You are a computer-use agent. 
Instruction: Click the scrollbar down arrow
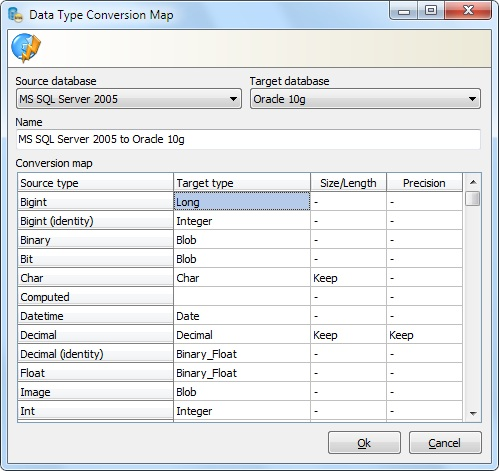pos(473,413)
